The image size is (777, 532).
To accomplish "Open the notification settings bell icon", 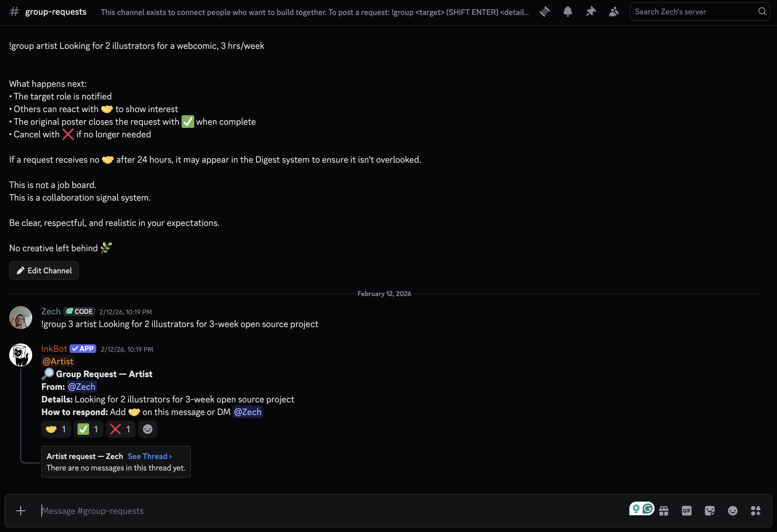I will tap(568, 11).
